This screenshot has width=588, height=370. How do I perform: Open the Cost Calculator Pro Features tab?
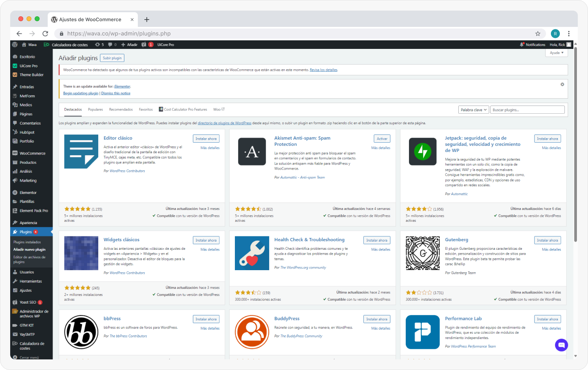click(x=183, y=109)
